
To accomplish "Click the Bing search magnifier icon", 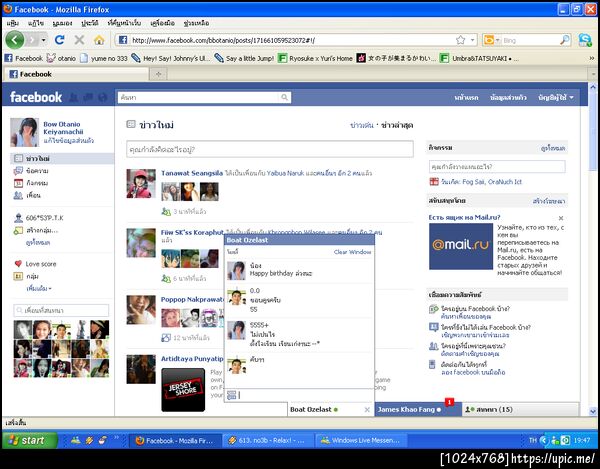I will (565, 40).
